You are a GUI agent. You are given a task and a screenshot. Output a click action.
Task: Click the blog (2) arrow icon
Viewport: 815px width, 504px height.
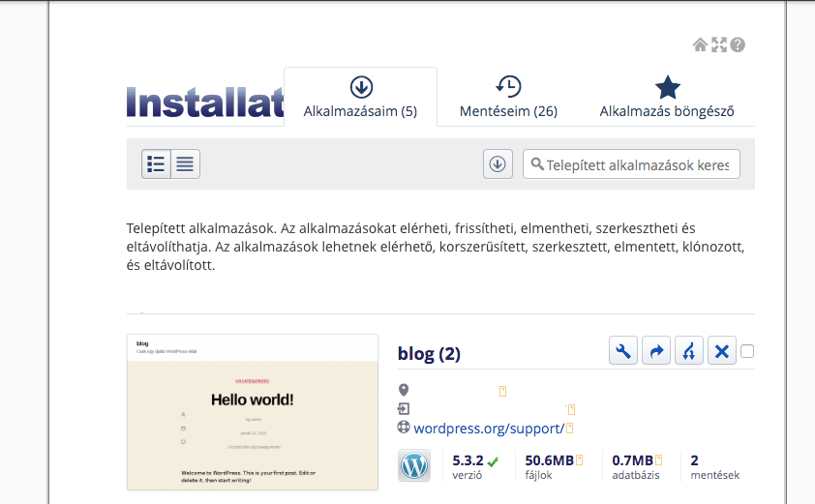pyautogui.click(x=656, y=351)
